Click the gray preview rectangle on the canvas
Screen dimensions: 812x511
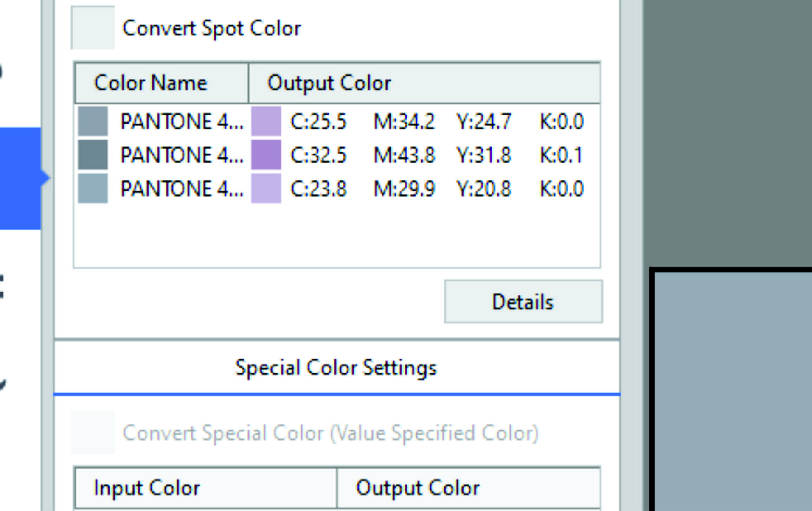point(733,391)
